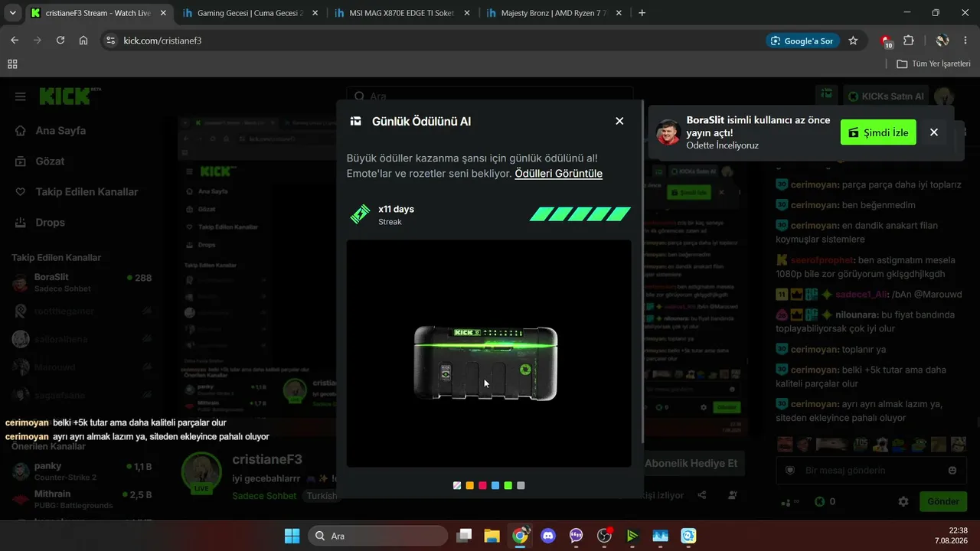The image size is (980, 551).
Task: Click the Windows taskbar search box
Action: coord(378,536)
